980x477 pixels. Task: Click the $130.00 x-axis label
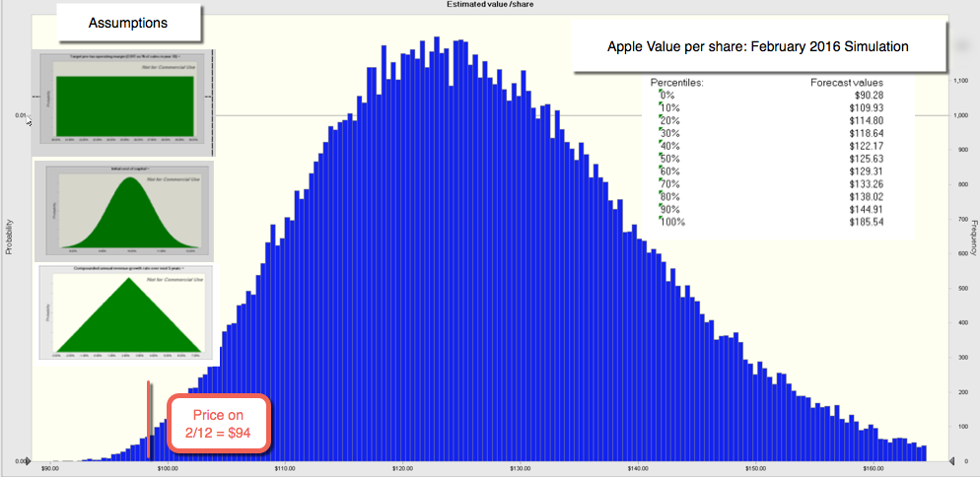point(520,467)
